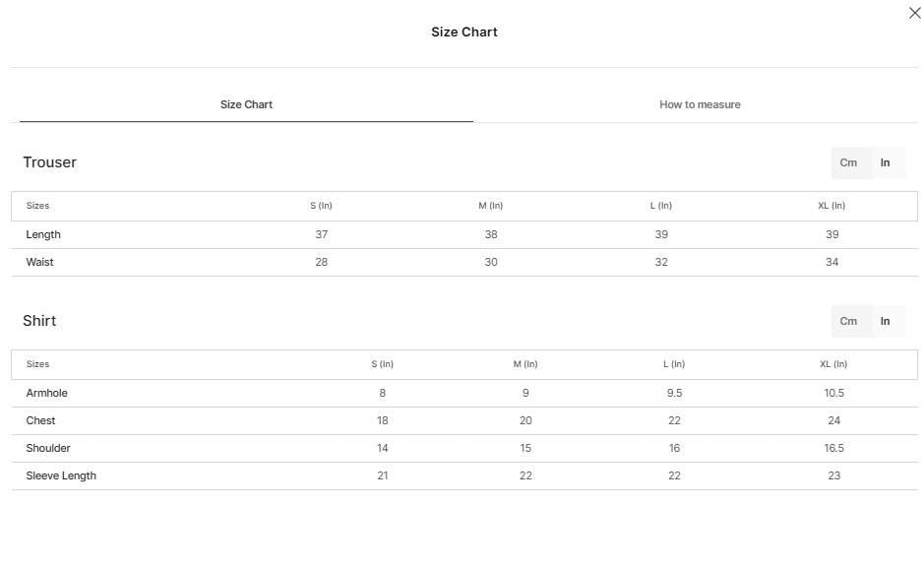
Task: Click the Size Chart dialog title
Action: pyautogui.click(x=464, y=32)
